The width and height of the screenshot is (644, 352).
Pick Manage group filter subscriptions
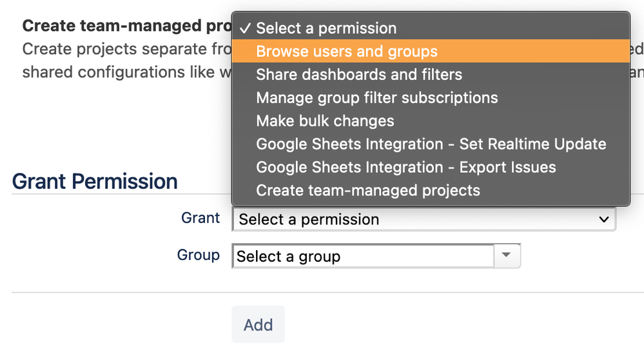[377, 98]
